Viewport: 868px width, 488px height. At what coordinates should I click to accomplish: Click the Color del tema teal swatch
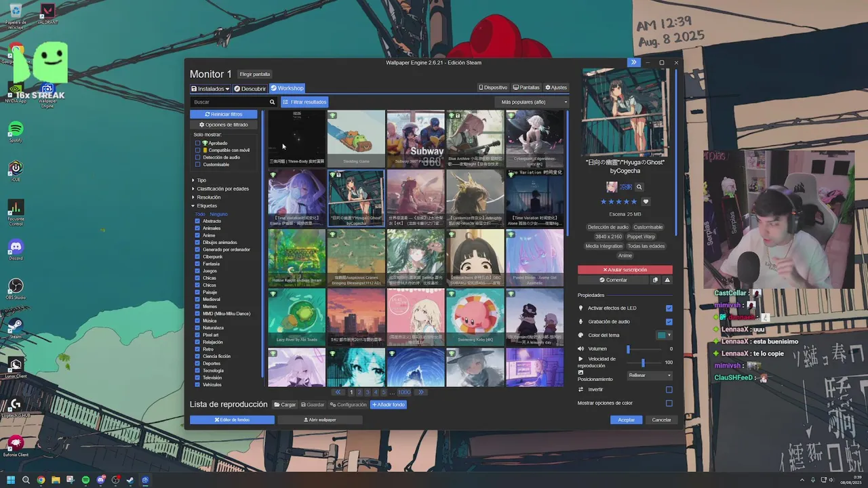click(661, 335)
